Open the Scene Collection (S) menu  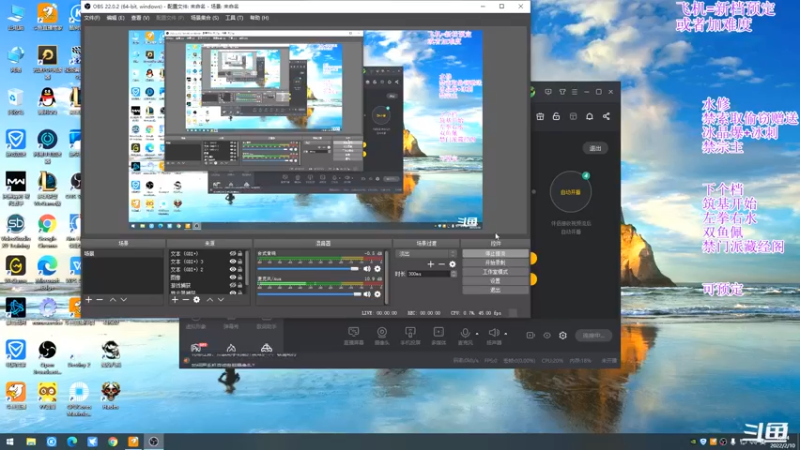coord(205,18)
